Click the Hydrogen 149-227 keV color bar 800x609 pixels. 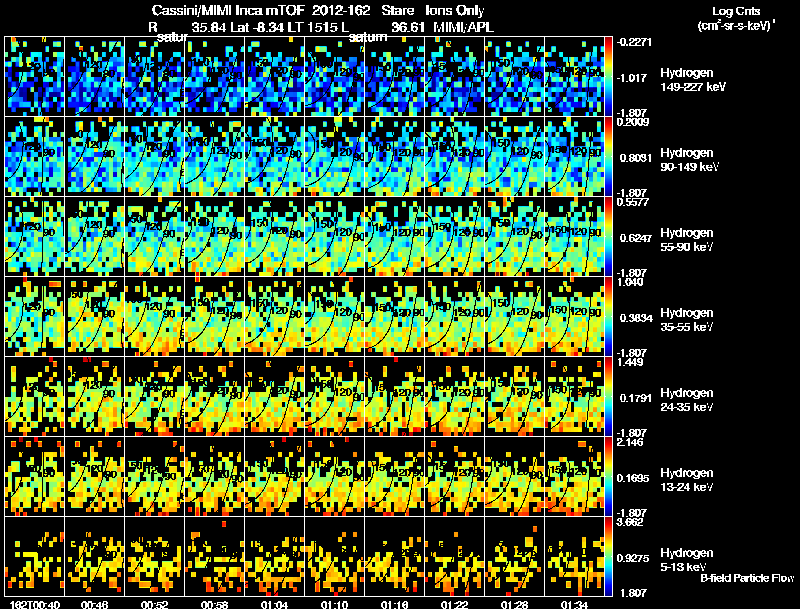point(608,75)
